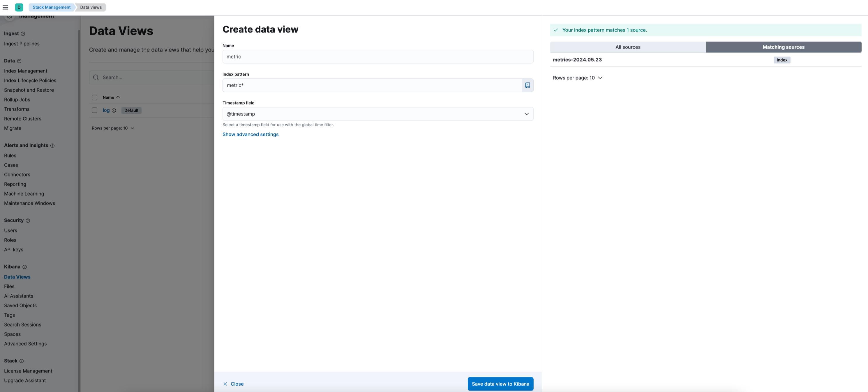Go to Machine Learning management
The width and height of the screenshot is (868, 392).
pos(24,194)
